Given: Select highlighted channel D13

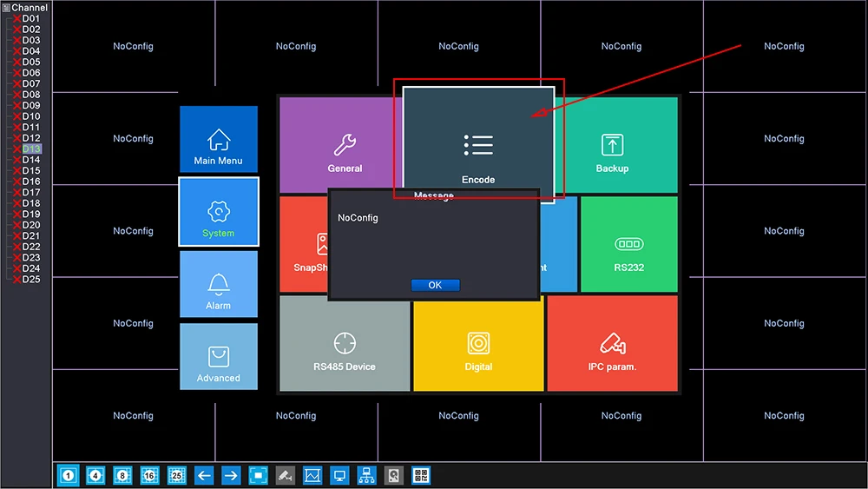Looking at the screenshot, I should (x=31, y=149).
